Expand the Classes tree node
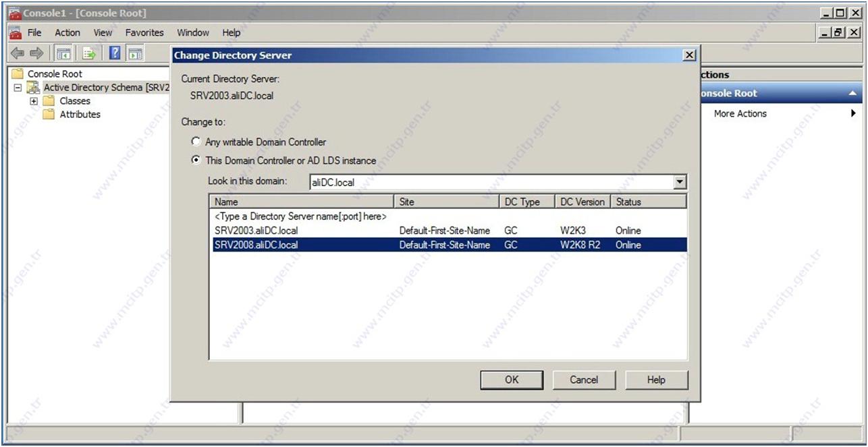 33,101
